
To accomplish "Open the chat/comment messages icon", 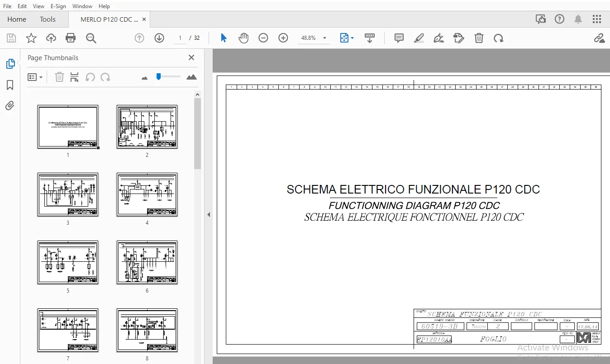I will (x=540, y=19).
